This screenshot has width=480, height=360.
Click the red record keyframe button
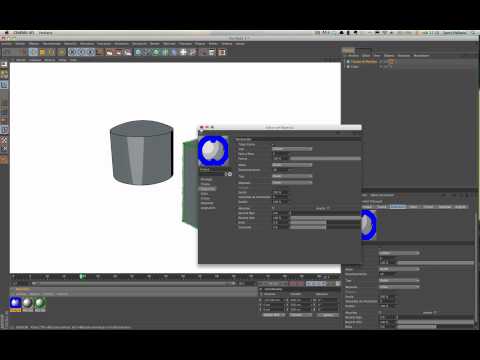point(293,284)
